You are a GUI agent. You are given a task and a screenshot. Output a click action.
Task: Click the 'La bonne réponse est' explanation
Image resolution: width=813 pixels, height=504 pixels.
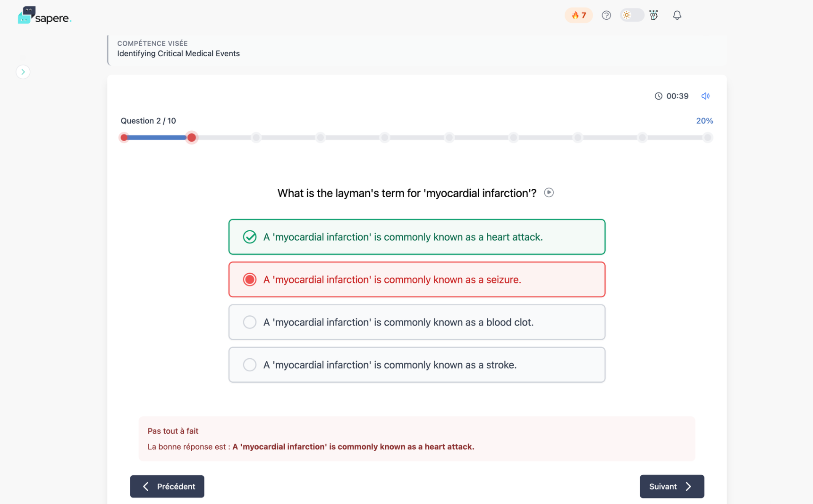(311, 446)
